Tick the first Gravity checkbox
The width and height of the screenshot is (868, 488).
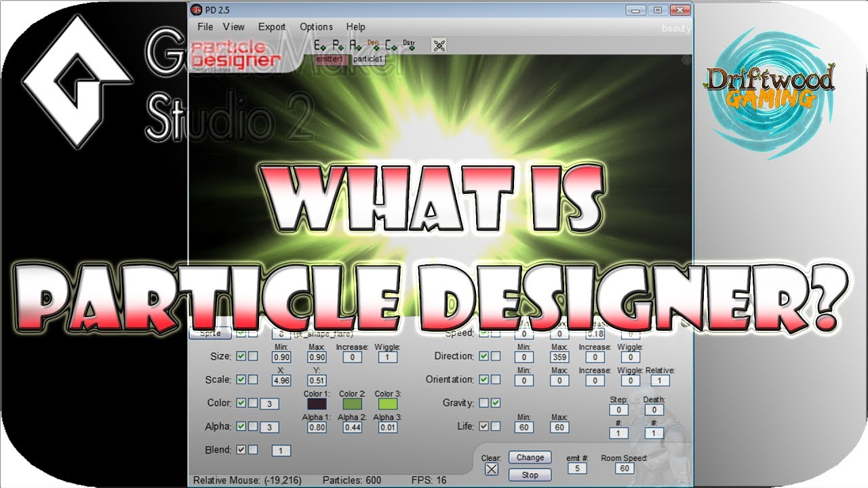coord(484,403)
